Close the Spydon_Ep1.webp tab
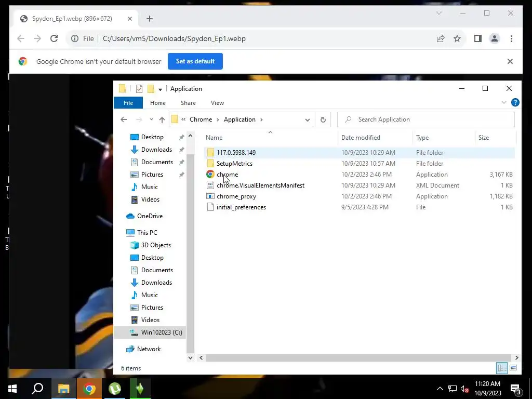 point(129,19)
